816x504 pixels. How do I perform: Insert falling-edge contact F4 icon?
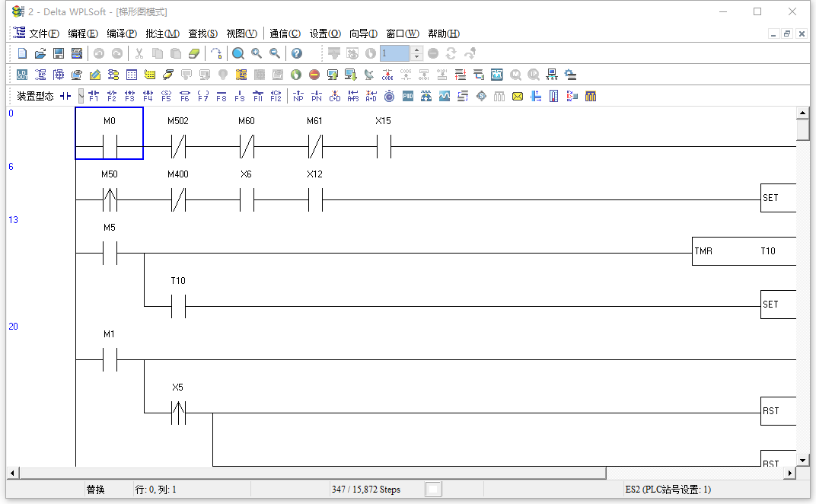[x=148, y=97]
